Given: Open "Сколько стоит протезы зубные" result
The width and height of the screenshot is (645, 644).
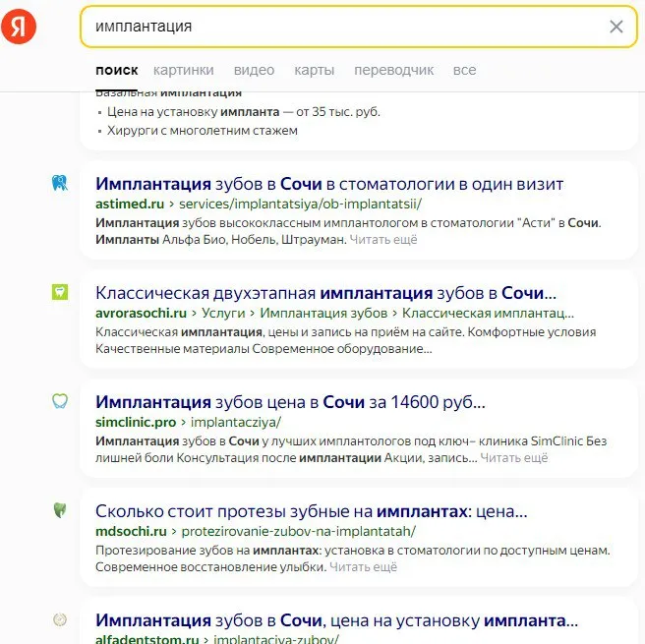Looking at the screenshot, I should point(311,511).
